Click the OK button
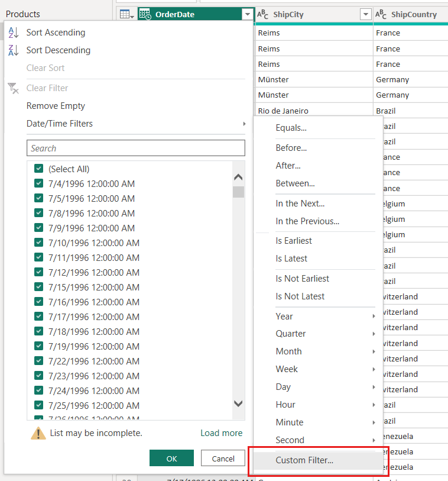The image size is (448, 481). click(171, 458)
